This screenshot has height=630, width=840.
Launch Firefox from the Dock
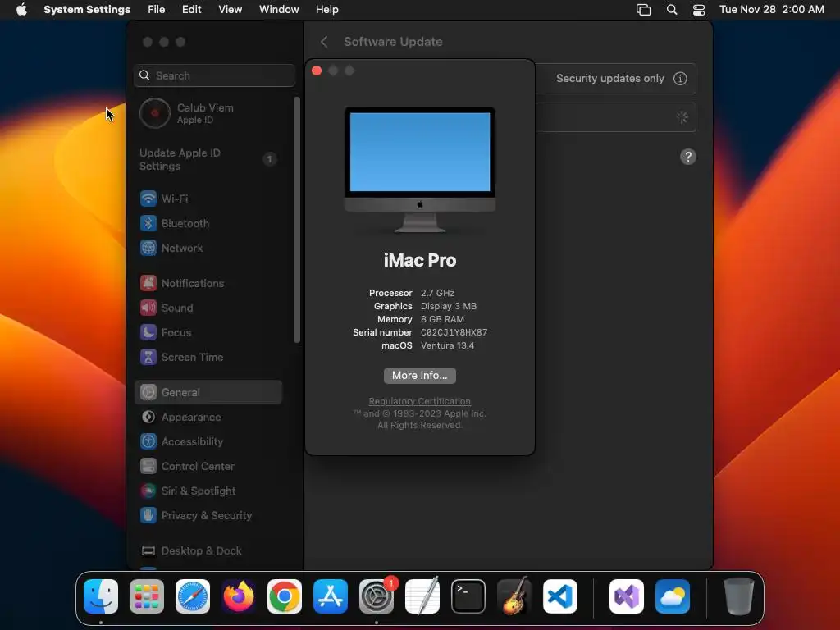239,596
